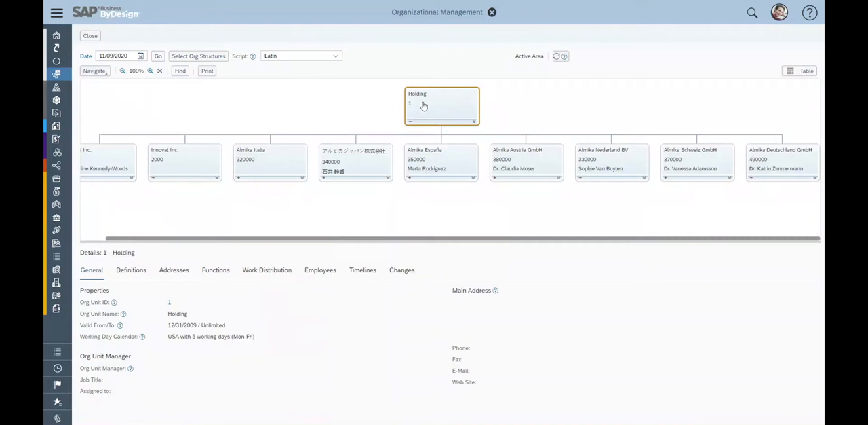
Task: Open the list icon near sidebar bottom
Action: [58, 352]
